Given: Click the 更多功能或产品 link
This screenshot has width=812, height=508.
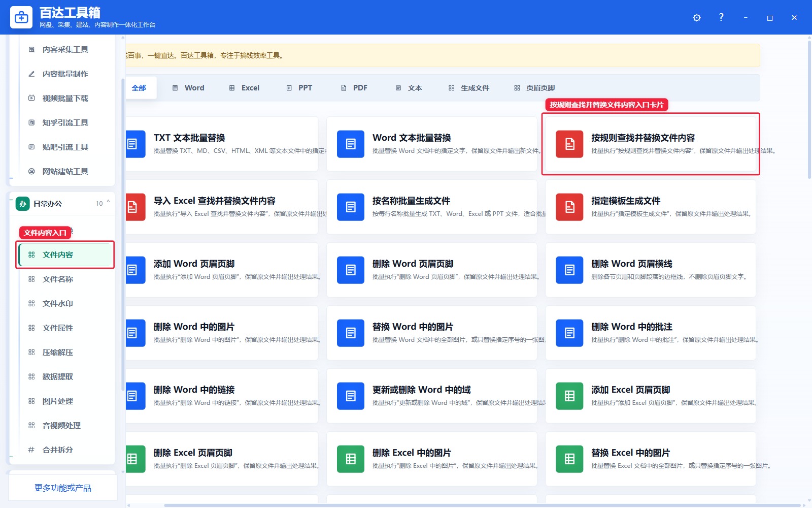Looking at the screenshot, I should [63, 488].
